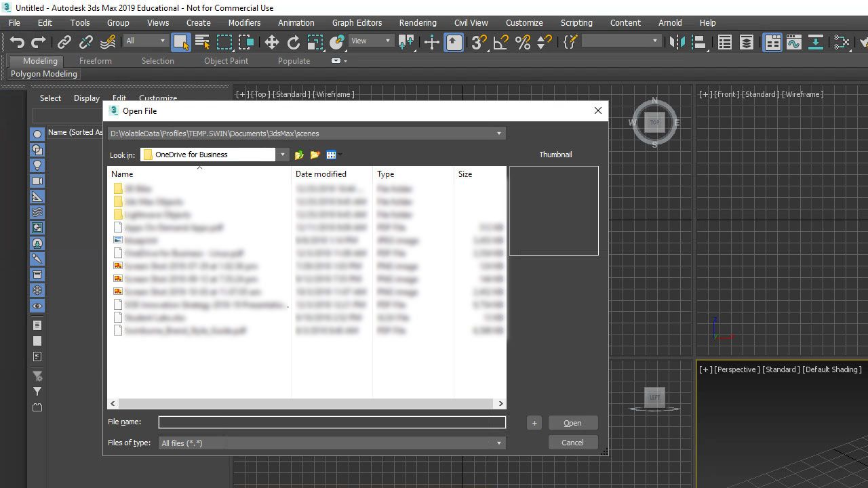Toggle the Percent Snap button
The height and width of the screenshot is (488, 868).
coord(522,43)
